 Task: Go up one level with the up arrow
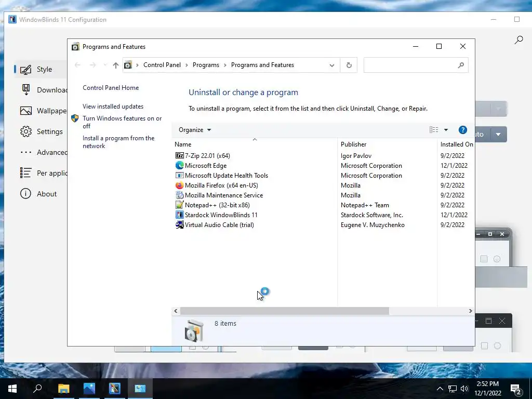[x=116, y=65]
